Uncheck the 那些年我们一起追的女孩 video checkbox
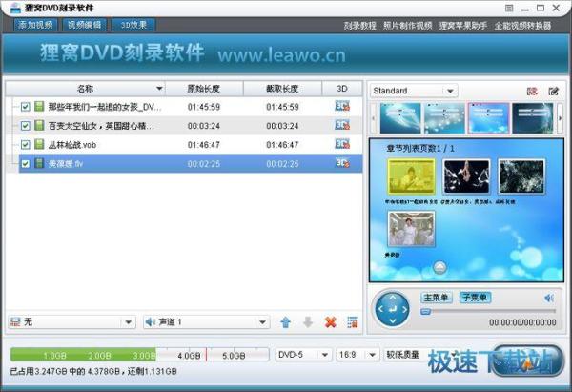This screenshot has height=392, width=572. (x=25, y=107)
